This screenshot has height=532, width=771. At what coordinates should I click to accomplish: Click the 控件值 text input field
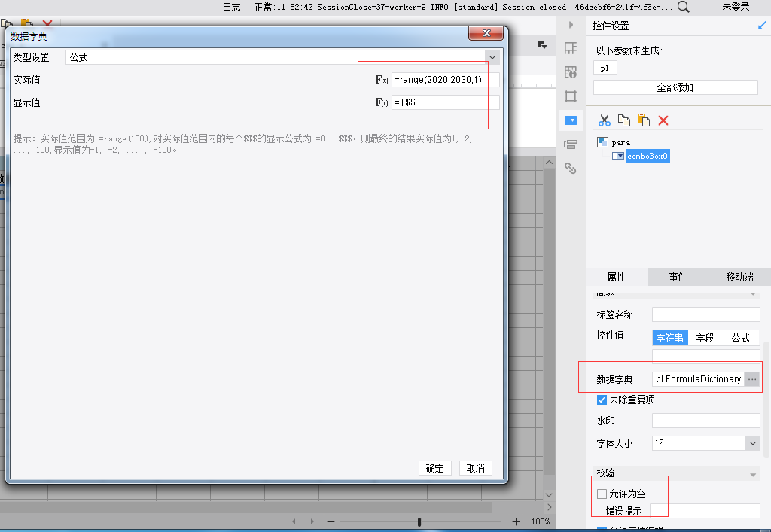[706, 356]
